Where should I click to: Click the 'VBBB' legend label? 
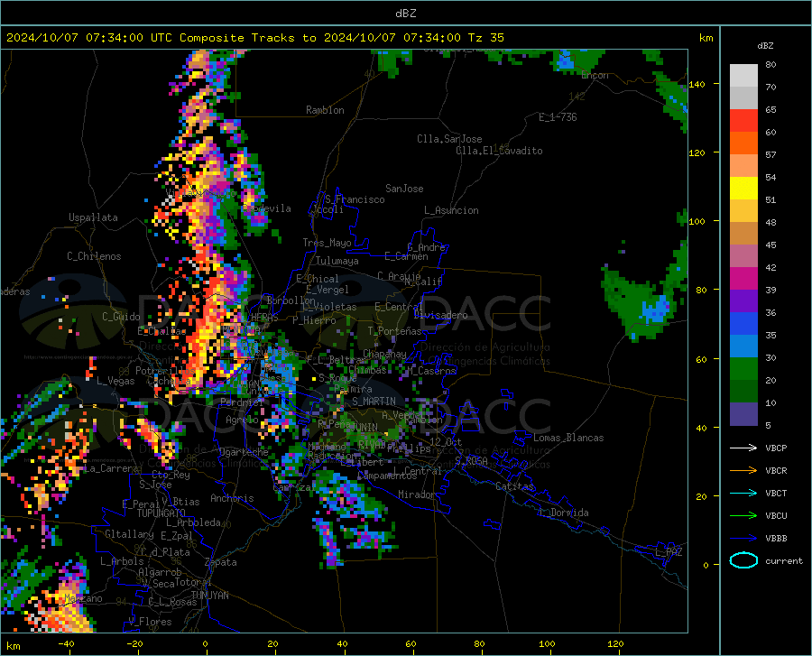[776, 539]
